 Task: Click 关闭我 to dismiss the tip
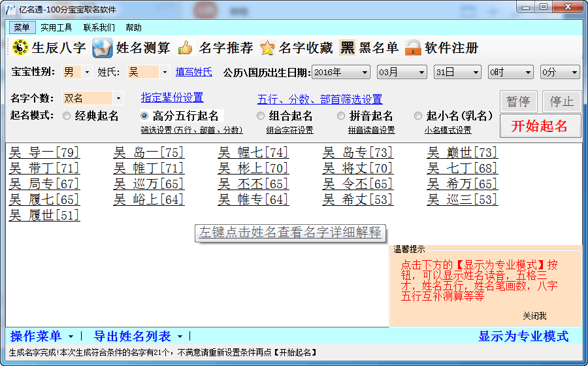tap(534, 316)
